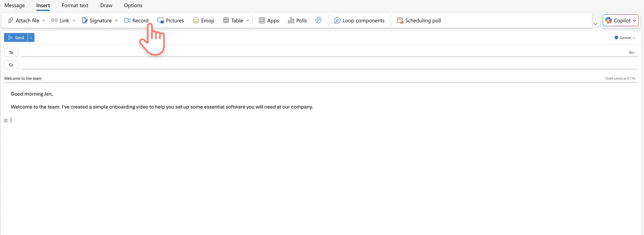The height and width of the screenshot is (235, 644).
Task: Click the onboarding video sentence in body
Action: pyautogui.click(x=162, y=107)
